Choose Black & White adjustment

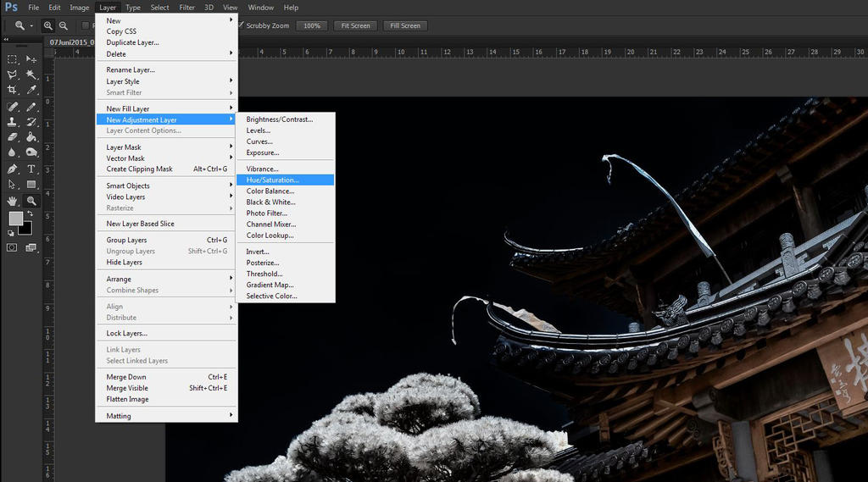point(285,202)
